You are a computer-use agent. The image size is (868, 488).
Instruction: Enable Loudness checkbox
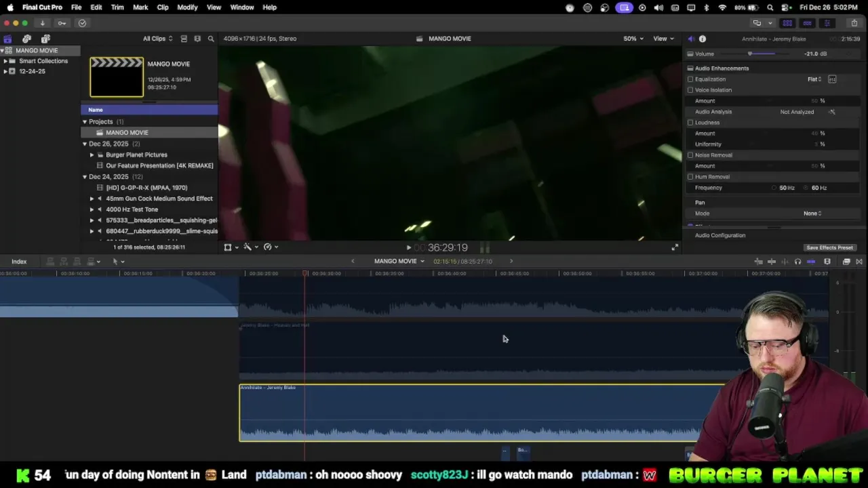[x=690, y=123]
